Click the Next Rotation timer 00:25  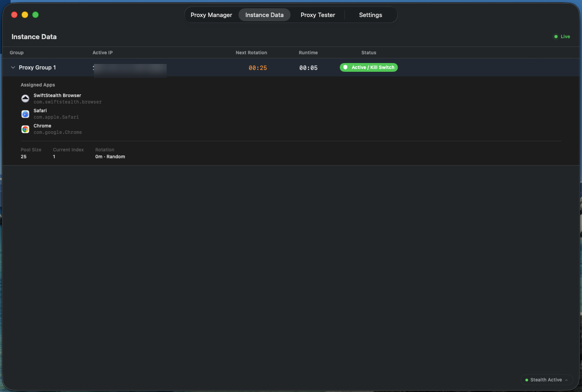coord(258,68)
